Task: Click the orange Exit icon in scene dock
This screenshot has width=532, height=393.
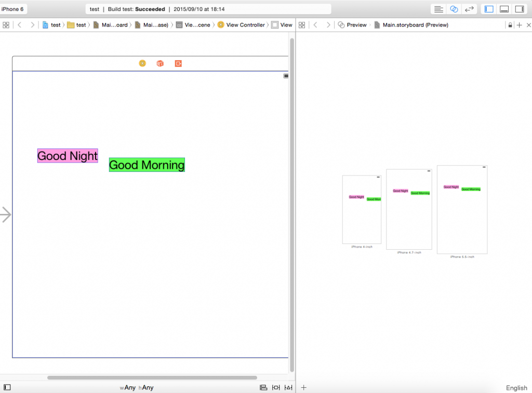Action: [x=178, y=63]
